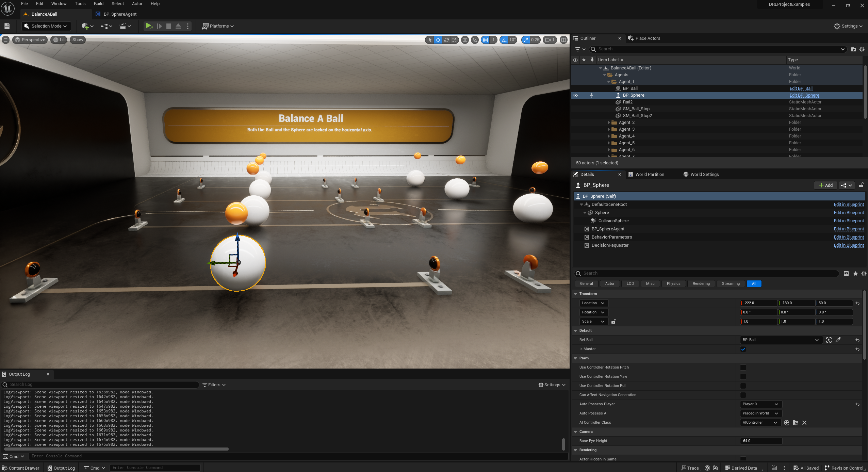Select the Rendering filter in Details

coord(701,284)
